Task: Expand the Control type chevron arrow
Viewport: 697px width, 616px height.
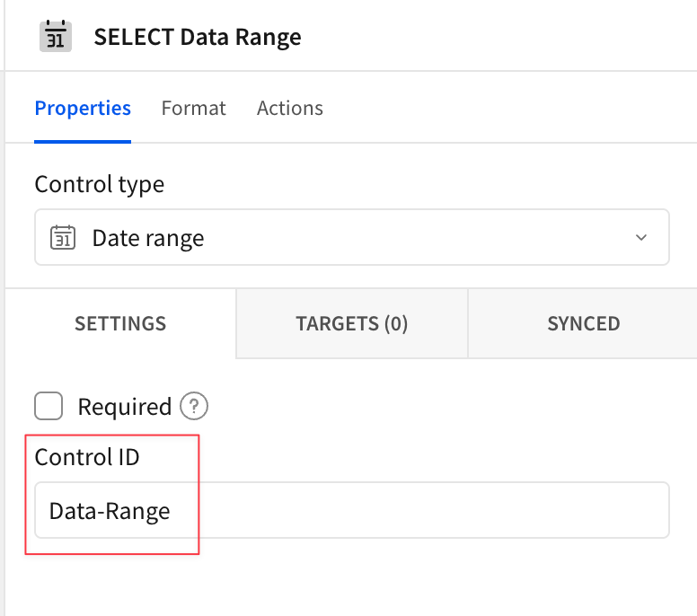Action: (x=641, y=238)
